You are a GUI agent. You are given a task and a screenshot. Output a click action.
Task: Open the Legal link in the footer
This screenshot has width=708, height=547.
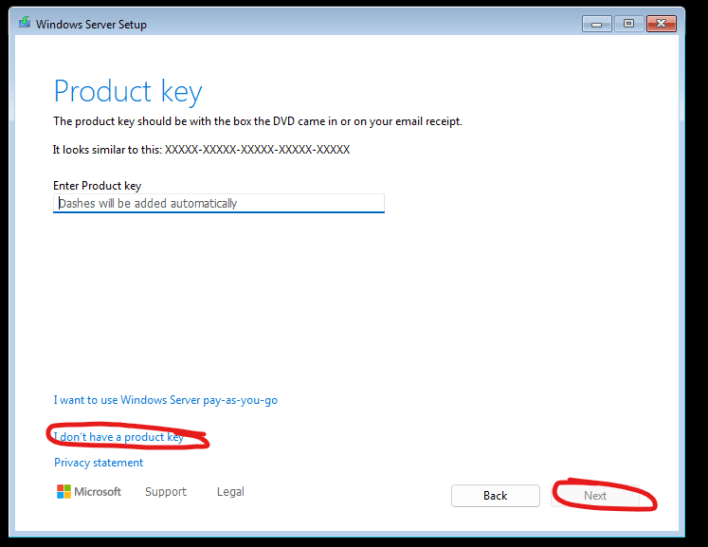pos(230,491)
